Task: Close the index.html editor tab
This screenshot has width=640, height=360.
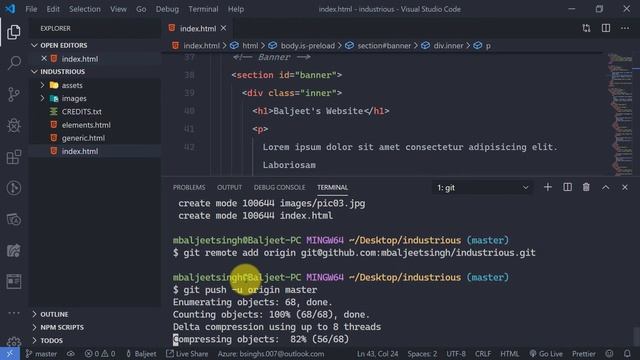Action: point(223,28)
